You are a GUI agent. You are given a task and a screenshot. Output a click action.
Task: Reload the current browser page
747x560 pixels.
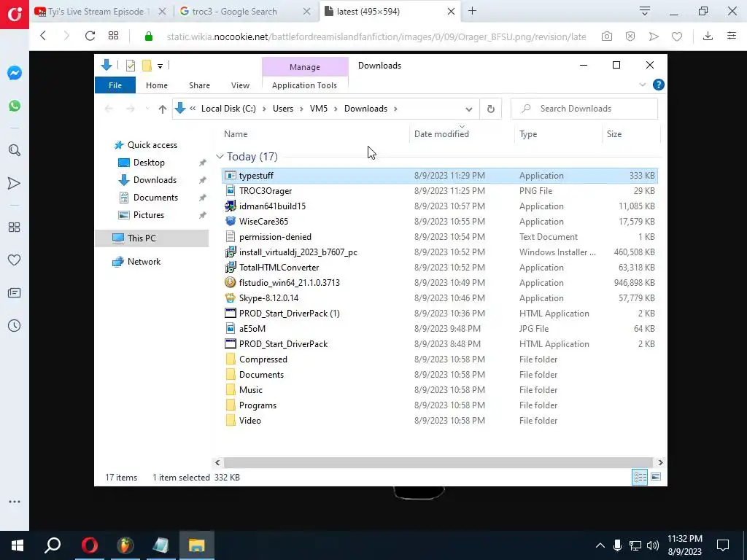tap(90, 36)
